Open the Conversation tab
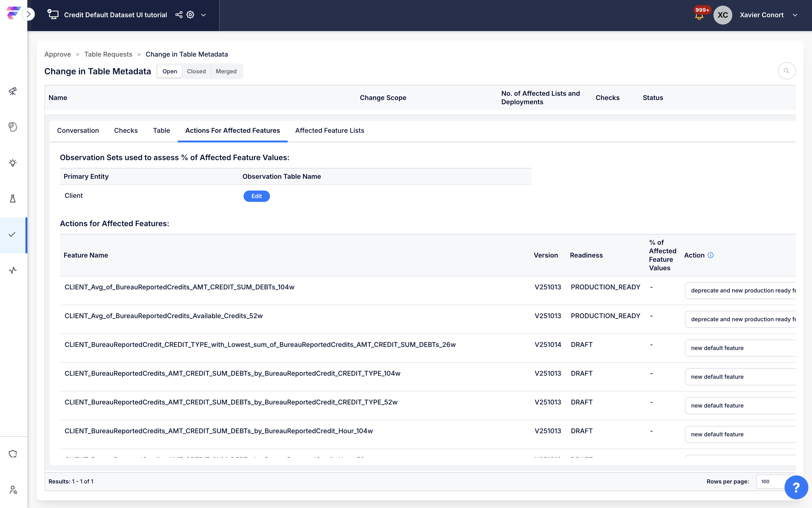The width and height of the screenshot is (812, 508). pyautogui.click(x=78, y=130)
